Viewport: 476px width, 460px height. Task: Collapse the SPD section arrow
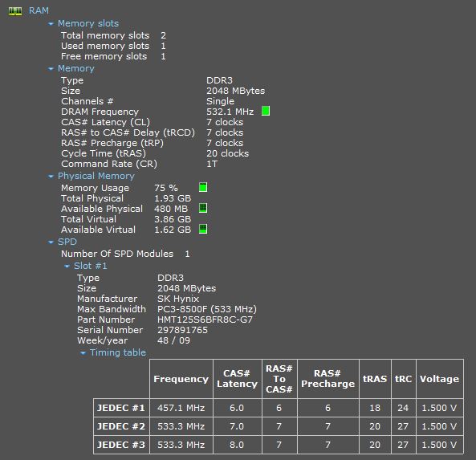point(51,242)
